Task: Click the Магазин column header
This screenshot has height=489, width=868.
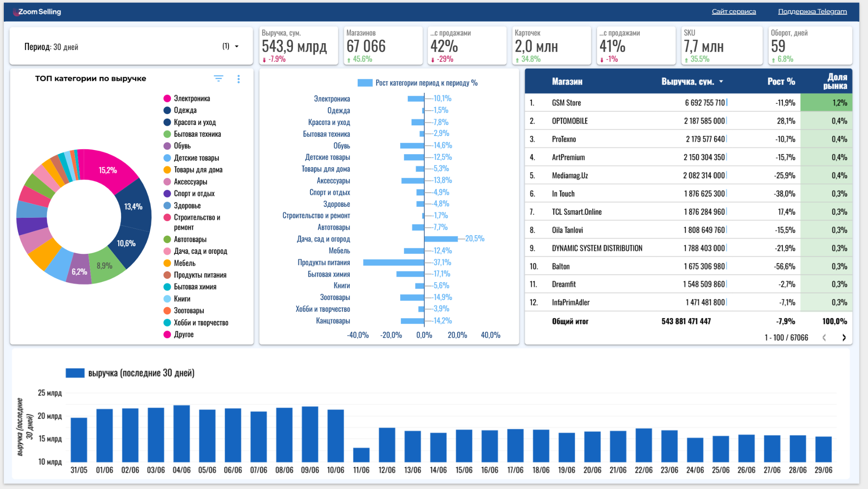Action: (567, 81)
